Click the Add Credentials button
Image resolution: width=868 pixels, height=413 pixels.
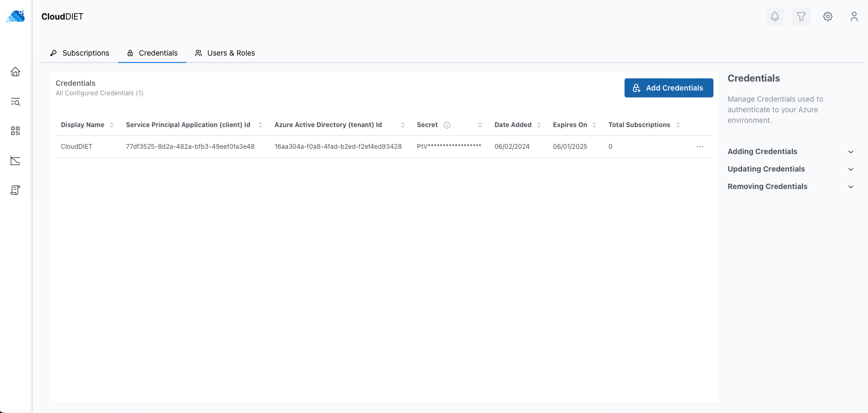668,88
